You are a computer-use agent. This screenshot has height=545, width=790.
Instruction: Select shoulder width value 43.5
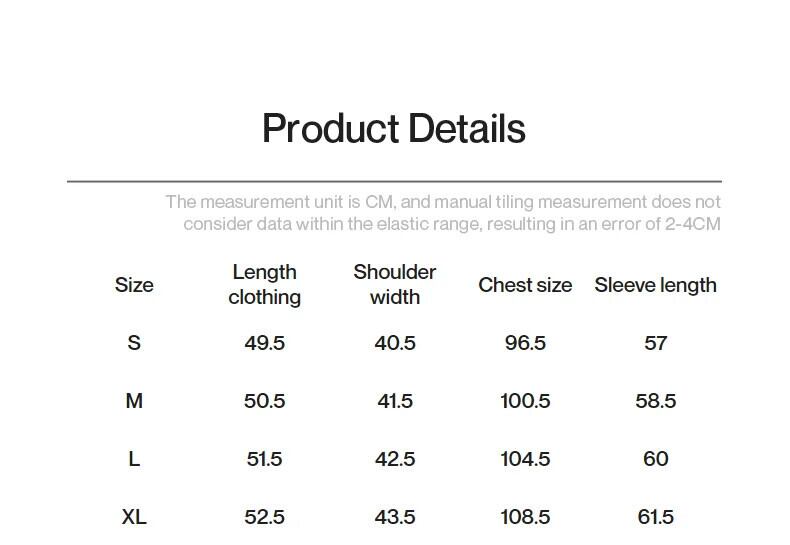click(x=395, y=517)
